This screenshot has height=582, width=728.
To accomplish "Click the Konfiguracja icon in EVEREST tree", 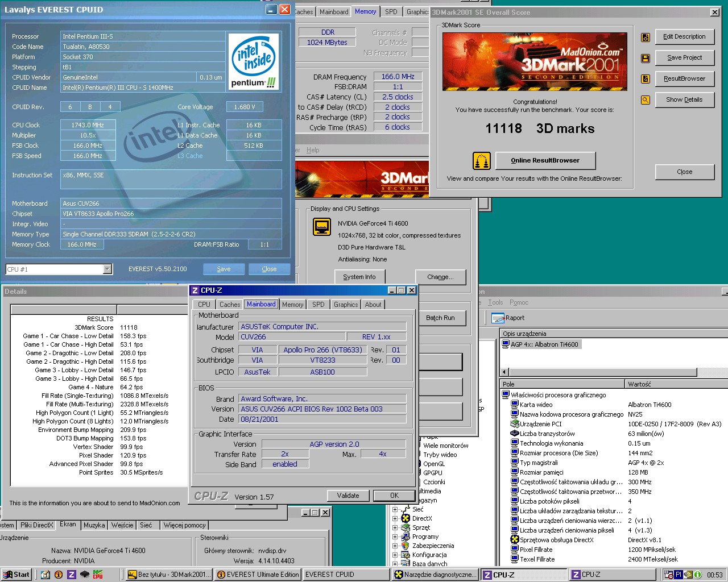I will [406, 555].
